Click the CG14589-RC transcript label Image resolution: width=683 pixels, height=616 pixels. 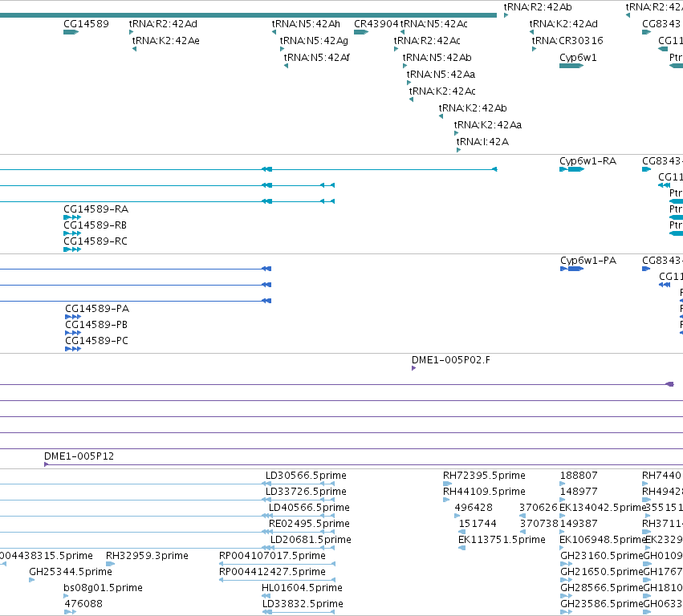[x=96, y=241]
